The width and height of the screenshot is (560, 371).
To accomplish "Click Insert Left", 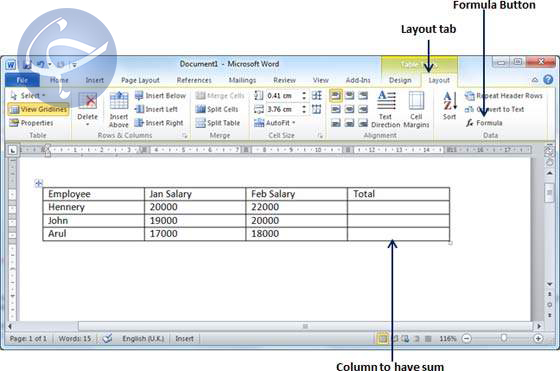I will pos(156,109).
